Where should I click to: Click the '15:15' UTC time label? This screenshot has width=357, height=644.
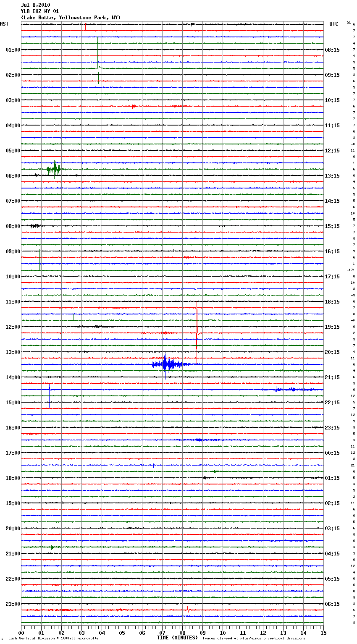332,226
